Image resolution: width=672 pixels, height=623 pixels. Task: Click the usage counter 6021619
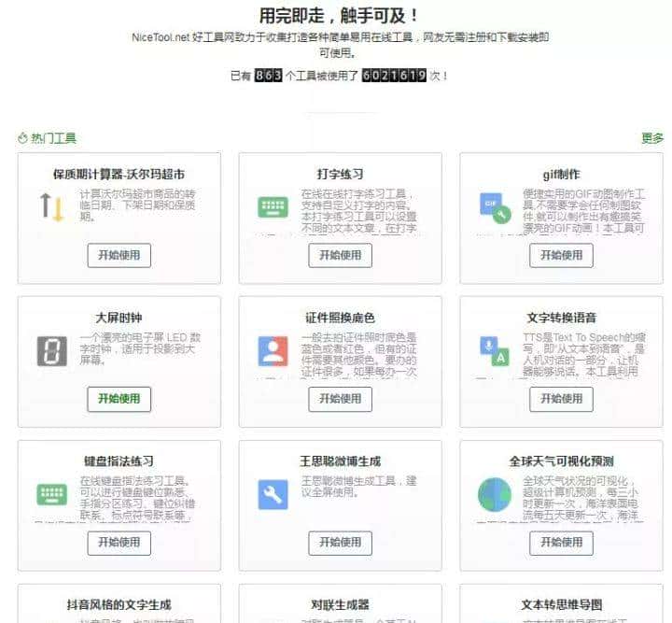pyautogui.click(x=394, y=75)
